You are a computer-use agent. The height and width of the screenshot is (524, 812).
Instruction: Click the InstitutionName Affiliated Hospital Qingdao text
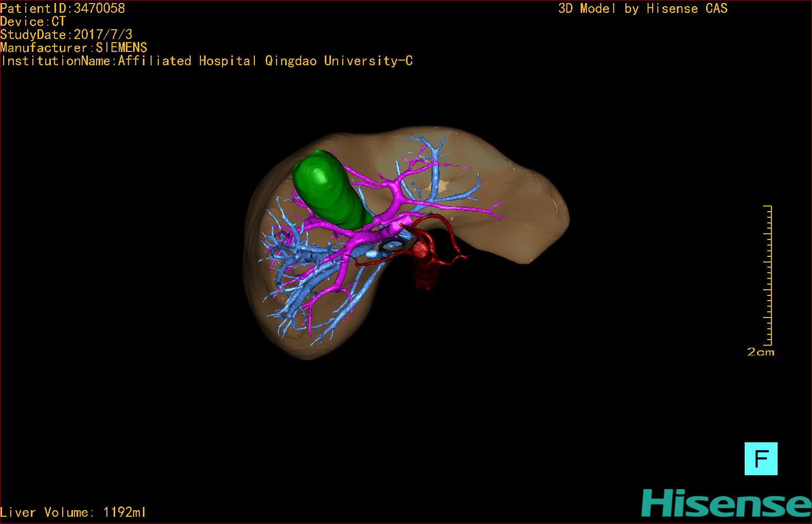(207, 61)
